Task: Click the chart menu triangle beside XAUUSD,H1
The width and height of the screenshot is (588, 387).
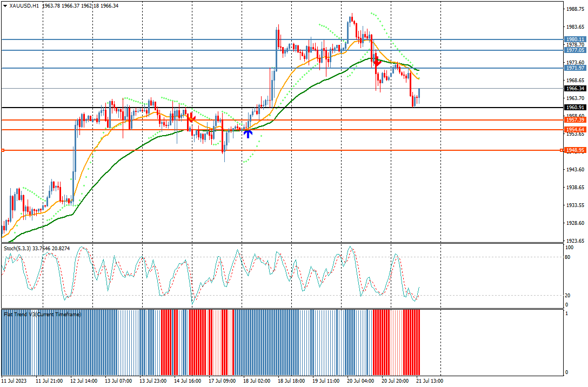Action: (5, 6)
